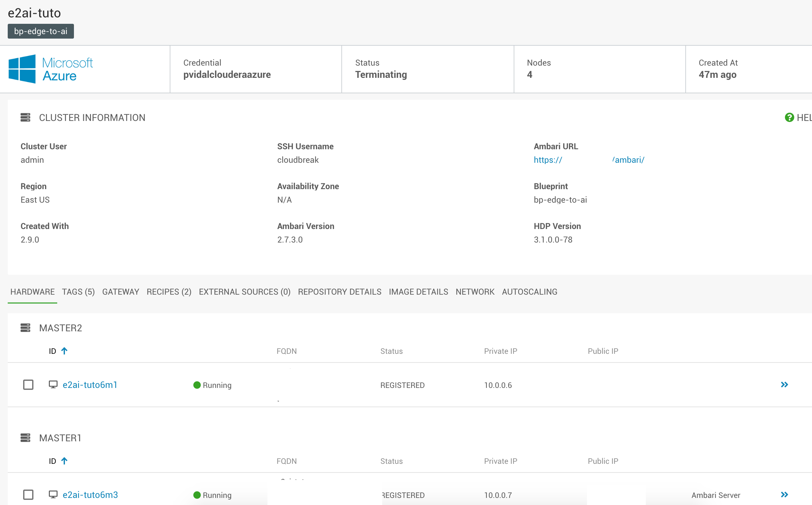This screenshot has width=812, height=505.
Task: Click the monitor icon beside e2ai-tuto6m3
Action: point(53,495)
